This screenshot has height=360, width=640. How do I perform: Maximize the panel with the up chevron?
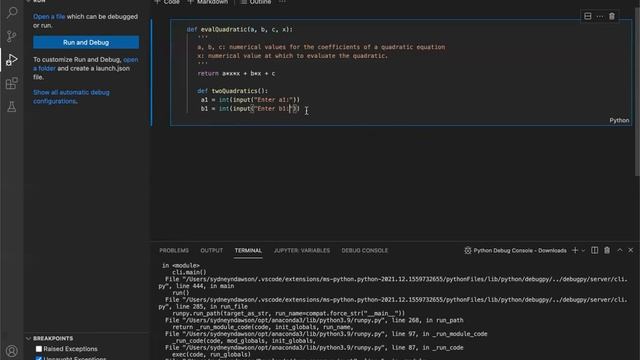click(620, 250)
